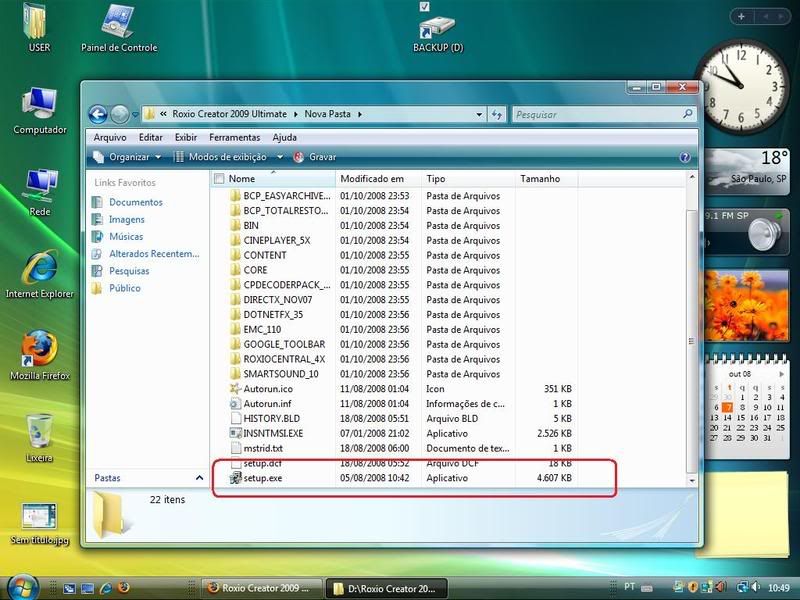Open recent pages dropdown next to arrows

coord(135,115)
